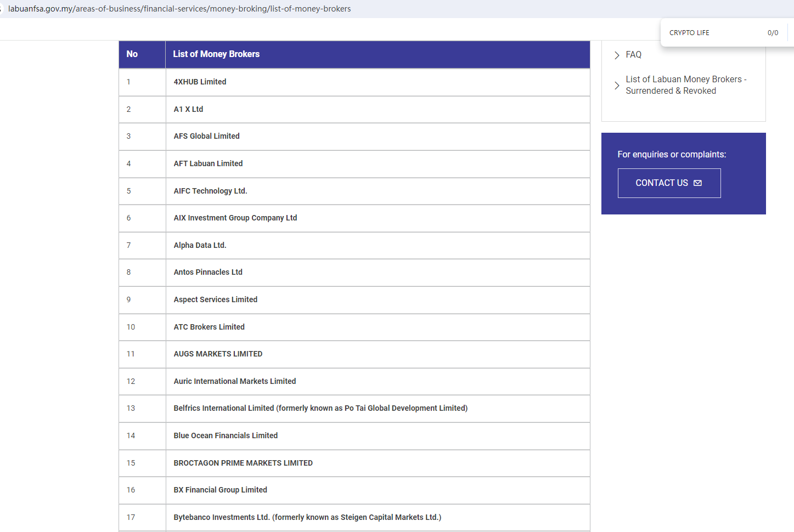
Task: Select the 4XHUB Limited row
Action: [354, 82]
